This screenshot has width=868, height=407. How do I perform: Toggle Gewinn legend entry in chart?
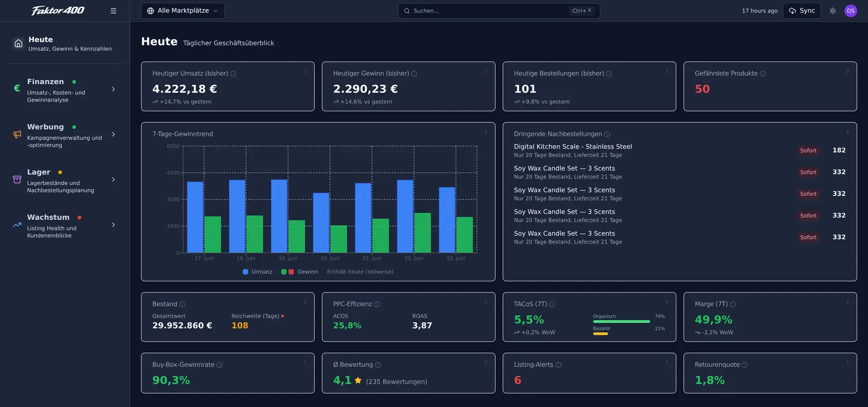[x=299, y=272]
